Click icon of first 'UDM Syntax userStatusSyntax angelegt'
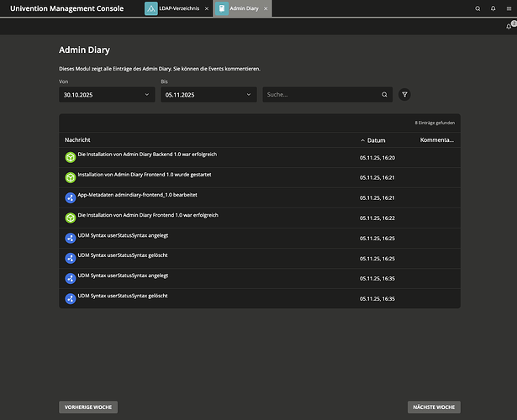The image size is (517, 420). coord(70,238)
